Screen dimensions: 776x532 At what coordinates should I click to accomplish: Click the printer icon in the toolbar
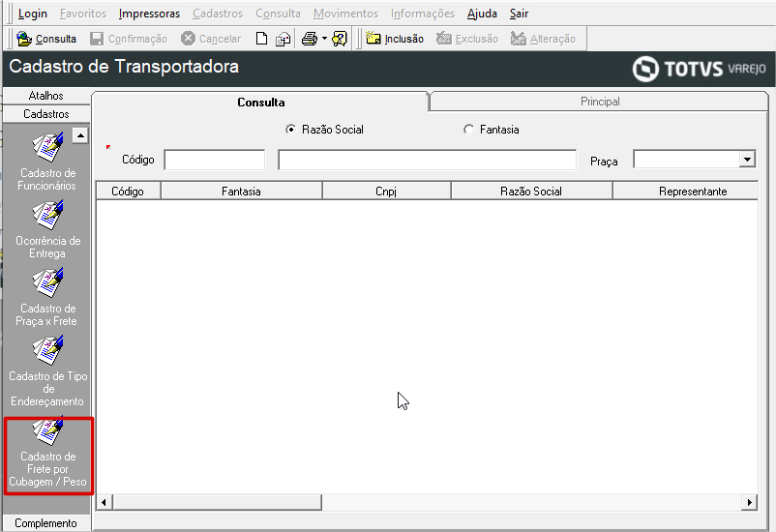(x=310, y=39)
